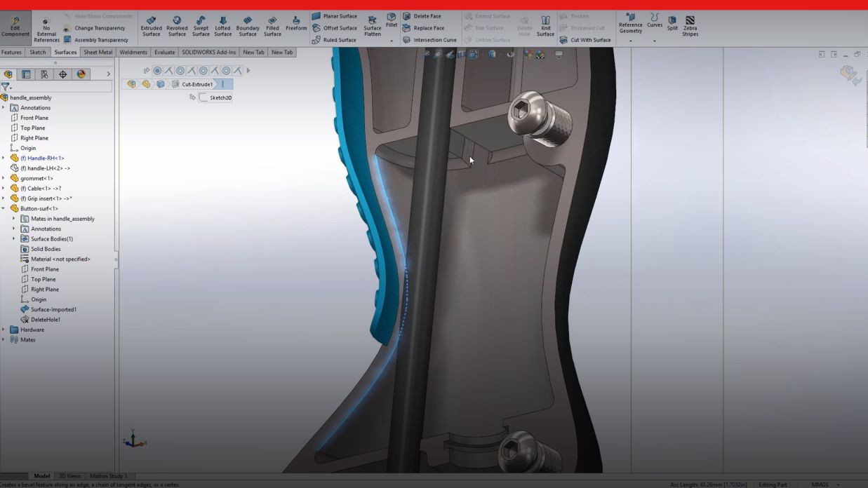Collapse the Button-surf<1> component
Image resolution: width=868 pixels, height=488 pixels.
(4, 209)
